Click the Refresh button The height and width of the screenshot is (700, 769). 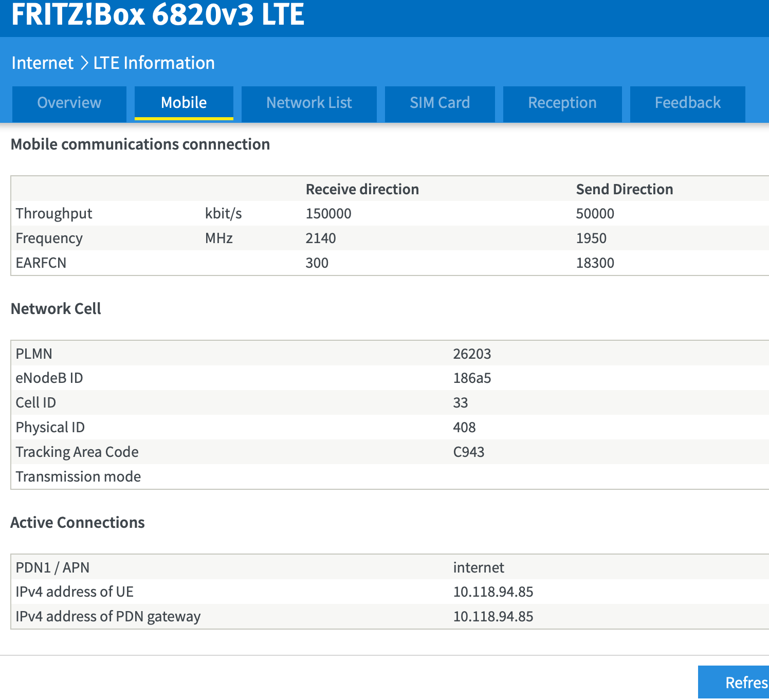click(734, 683)
